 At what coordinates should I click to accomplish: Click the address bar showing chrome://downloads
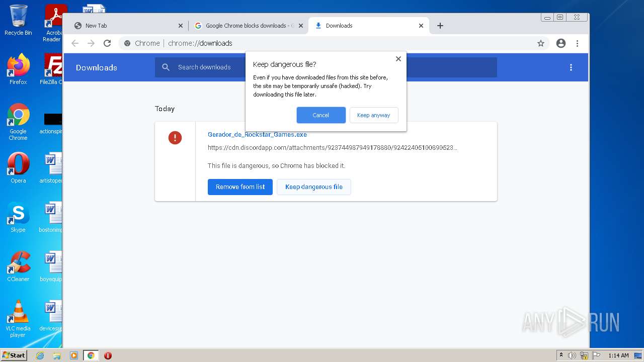[x=334, y=43]
